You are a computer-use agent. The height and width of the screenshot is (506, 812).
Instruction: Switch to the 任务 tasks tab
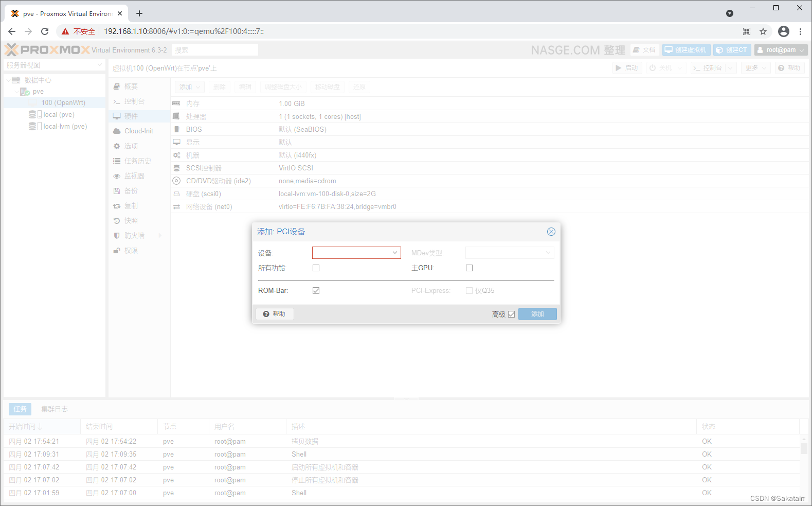tap(20, 409)
